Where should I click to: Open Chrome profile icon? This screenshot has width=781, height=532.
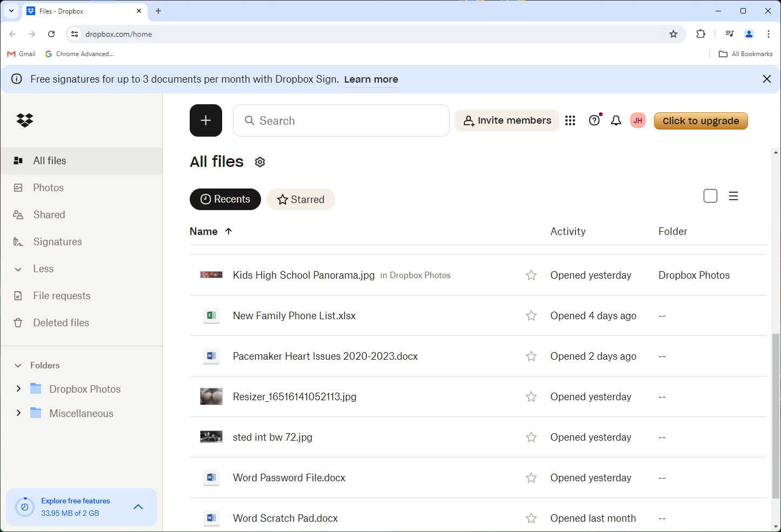pos(749,34)
